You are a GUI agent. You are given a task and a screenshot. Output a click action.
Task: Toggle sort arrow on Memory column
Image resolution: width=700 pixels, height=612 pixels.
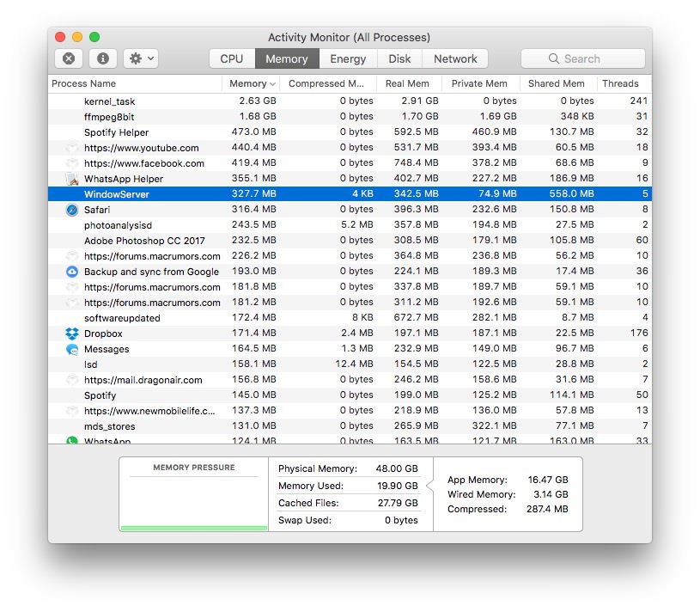272,84
